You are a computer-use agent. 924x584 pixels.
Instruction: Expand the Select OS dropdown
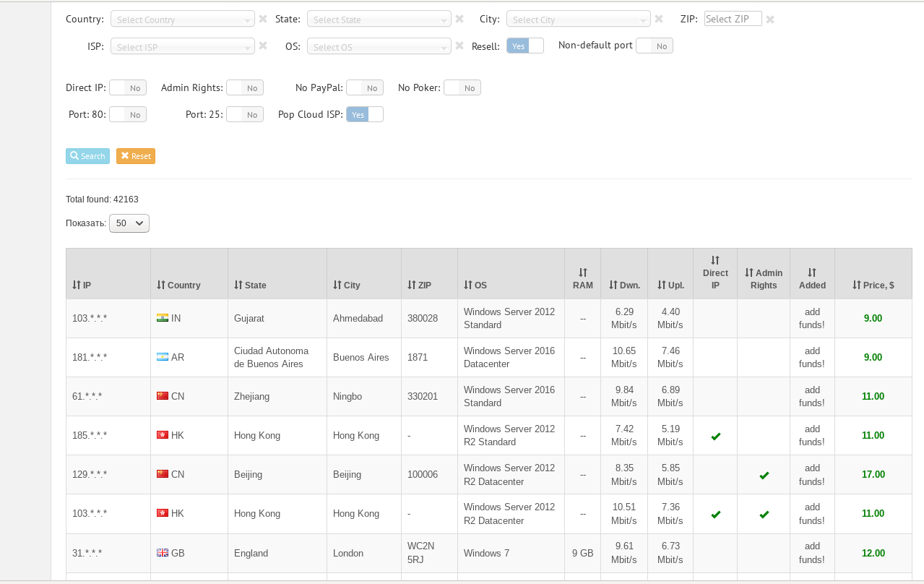coord(379,47)
